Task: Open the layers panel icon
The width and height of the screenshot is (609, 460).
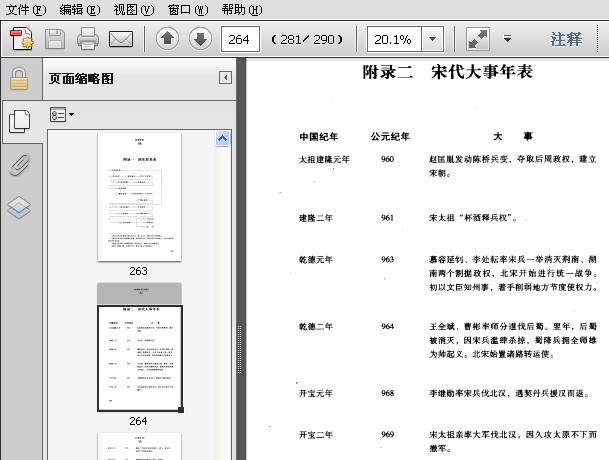Action: tap(19, 207)
